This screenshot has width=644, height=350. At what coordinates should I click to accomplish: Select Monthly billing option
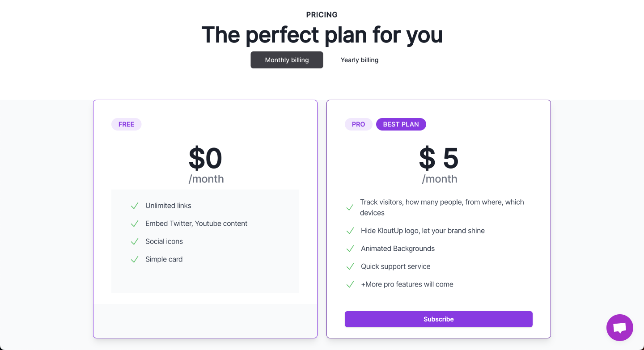coord(287,60)
